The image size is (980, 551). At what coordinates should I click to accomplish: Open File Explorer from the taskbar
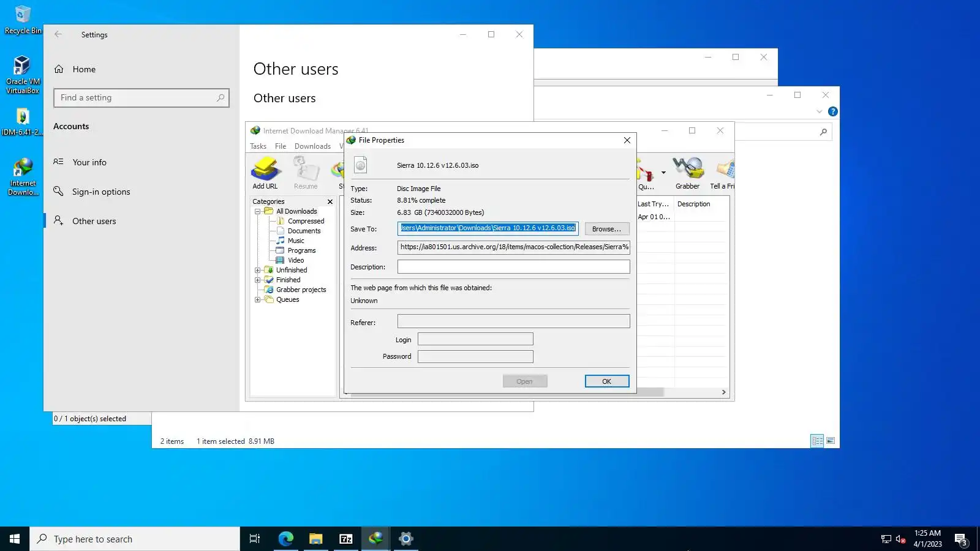coord(315,539)
